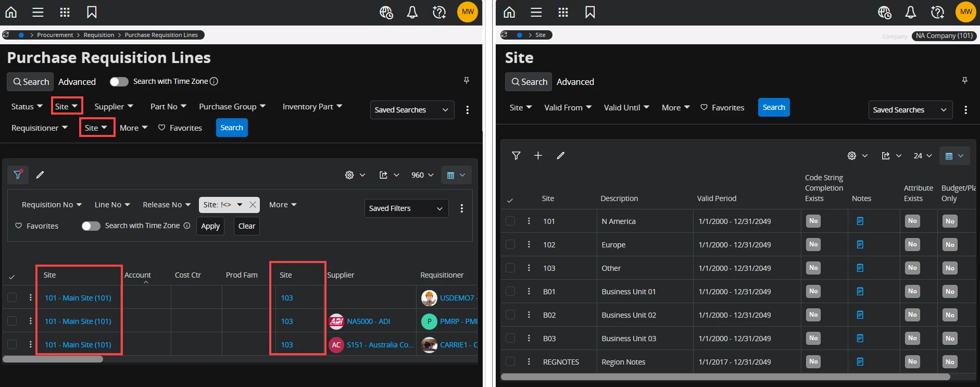Toggle Search with Time Zone beside the Advanced tab
Viewport: 980px width, 387px height.
tap(119, 82)
